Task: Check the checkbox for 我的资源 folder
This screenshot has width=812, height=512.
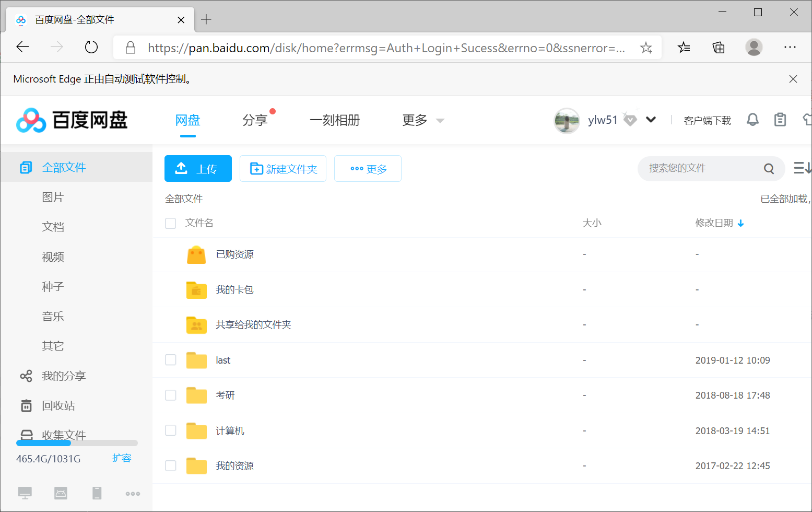Action: pyautogui.click(x=170, y=466)
